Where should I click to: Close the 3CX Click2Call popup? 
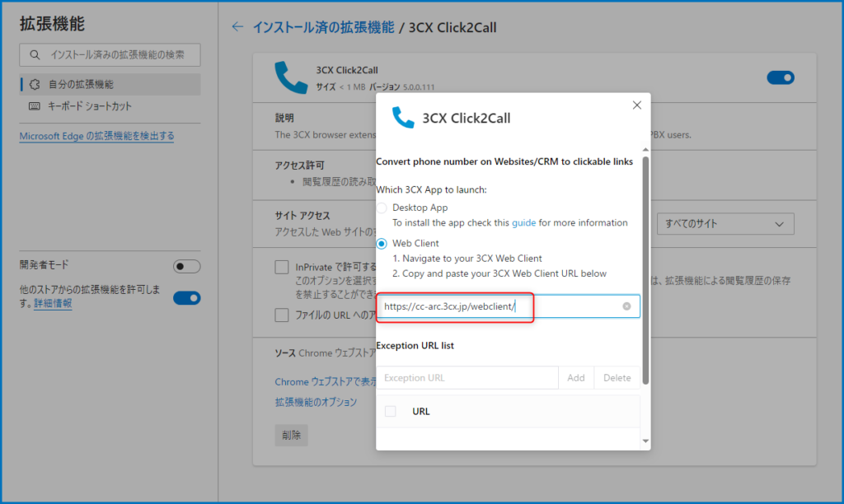tap(637, 105)
